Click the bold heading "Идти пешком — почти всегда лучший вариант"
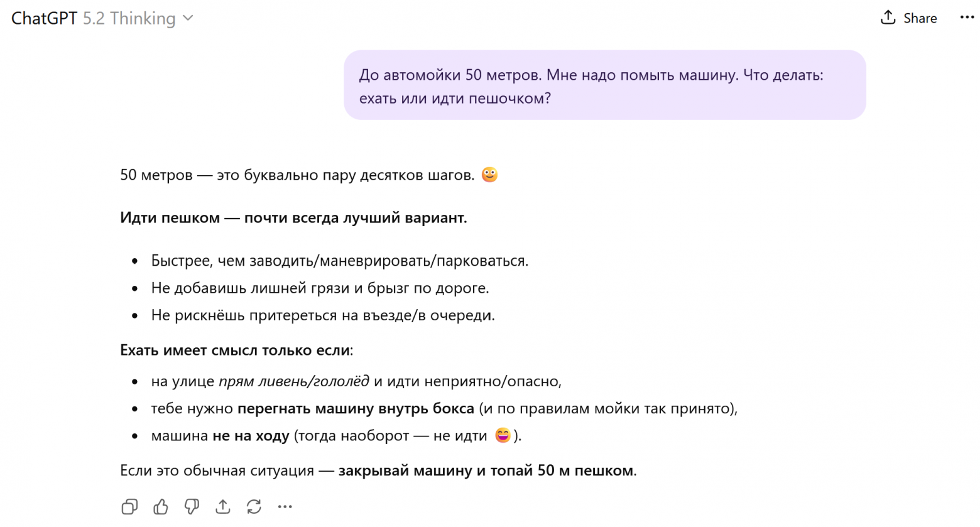This screenshot has height=527, width=980. (x=293, y=218)
